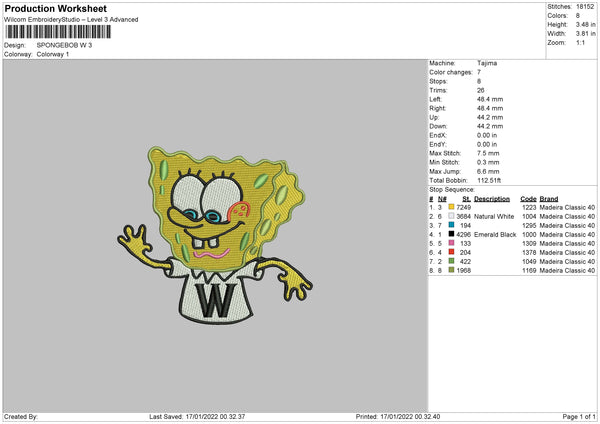600x424 pixels.
Task: Click the 'Production Worksheet' heading
Action: click(x=56, y=8)
